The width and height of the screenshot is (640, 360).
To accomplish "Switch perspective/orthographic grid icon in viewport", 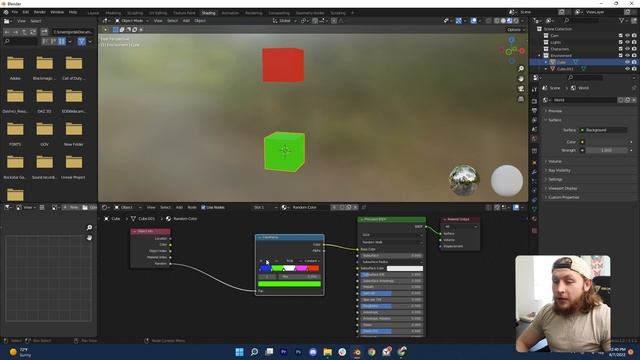I will [x=521, y=99].
